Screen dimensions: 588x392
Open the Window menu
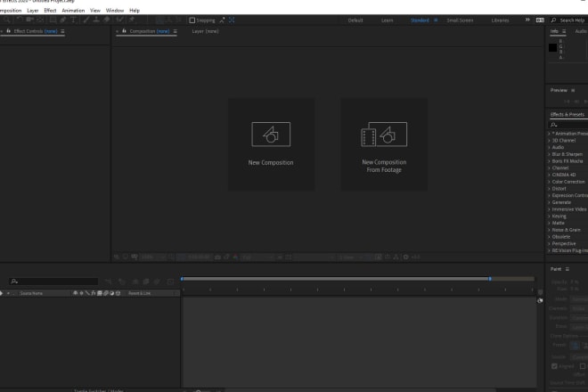point(115,11)
